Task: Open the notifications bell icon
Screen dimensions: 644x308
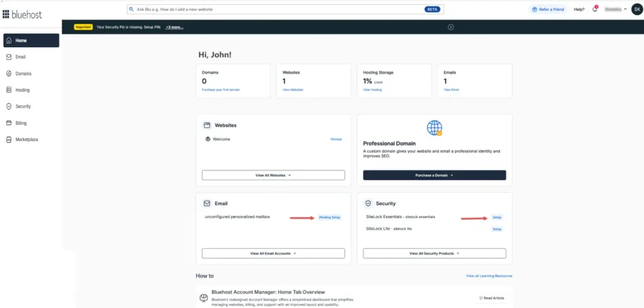Action: [594, 9]
